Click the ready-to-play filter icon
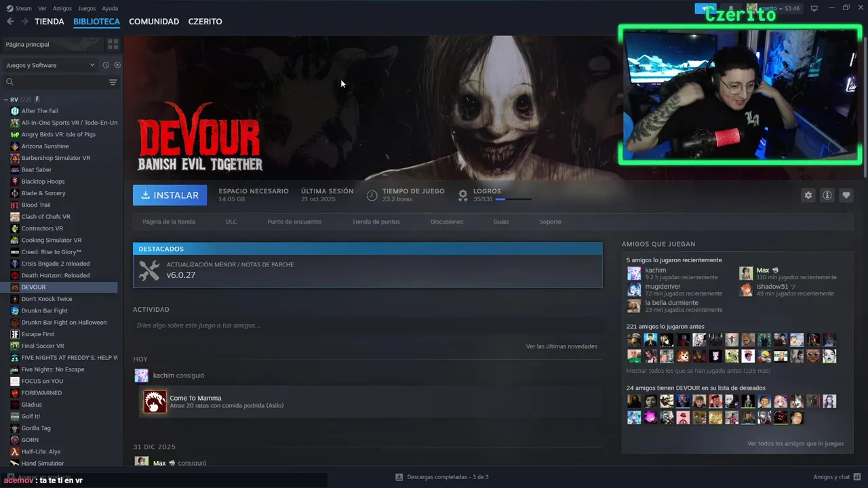The width and height of the screenshot is (868, 488). click(117, 65)
